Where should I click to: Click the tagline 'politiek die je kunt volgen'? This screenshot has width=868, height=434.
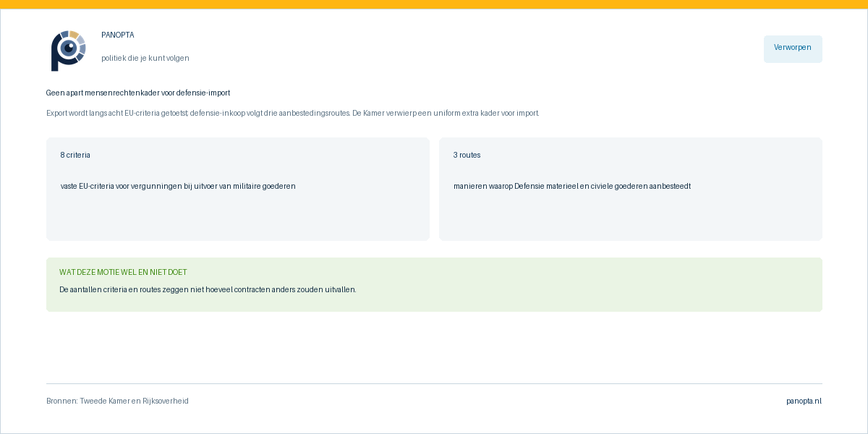click(145, 58)
